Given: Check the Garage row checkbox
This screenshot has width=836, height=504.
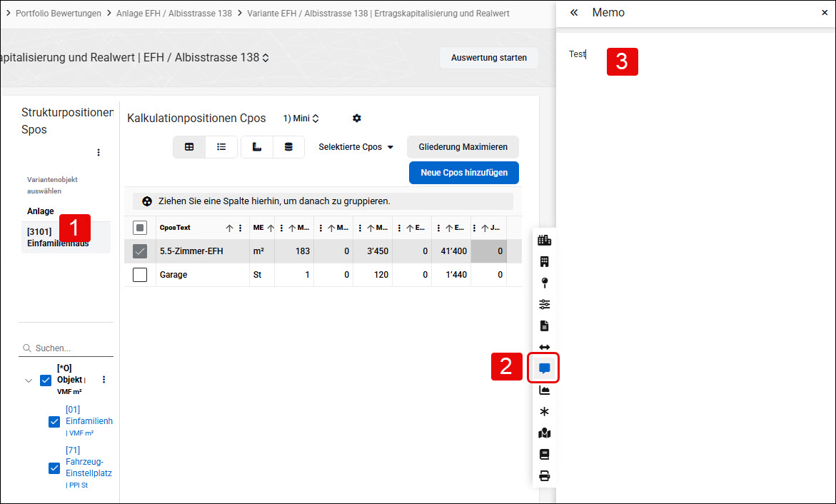Looking at the screenshot, I should (140, 275).
